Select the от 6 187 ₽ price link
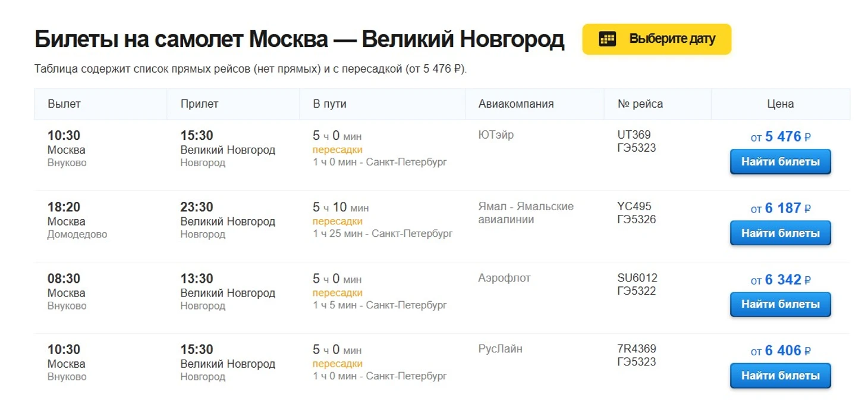868x400 pixels. click(x=781, y=208)
